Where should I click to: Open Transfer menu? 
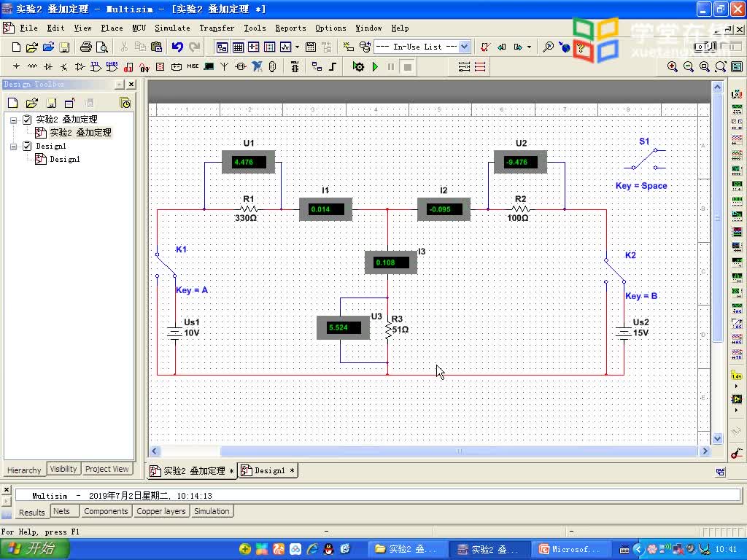[x=217, y=28]
